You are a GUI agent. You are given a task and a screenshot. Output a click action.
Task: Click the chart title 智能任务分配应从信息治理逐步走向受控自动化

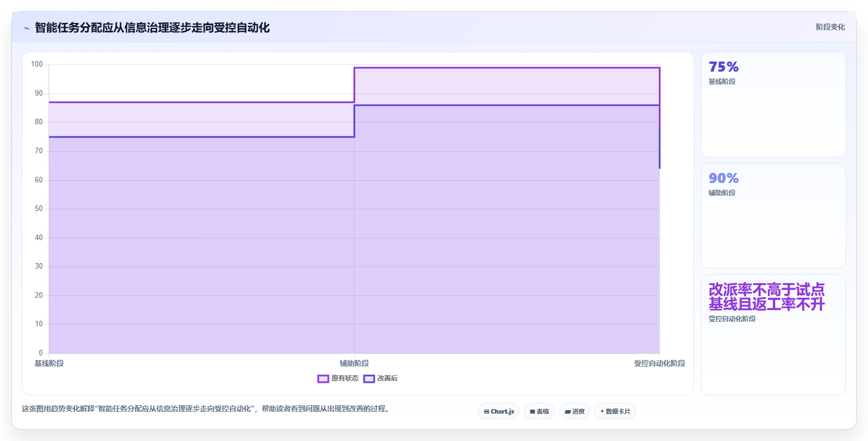tap(152, 28)
